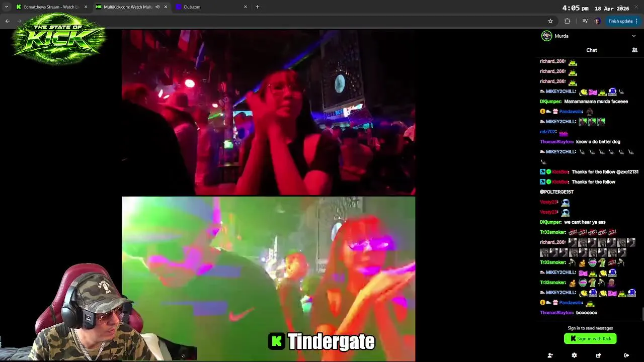Click relz702 username in chat

tap(548, 132)
